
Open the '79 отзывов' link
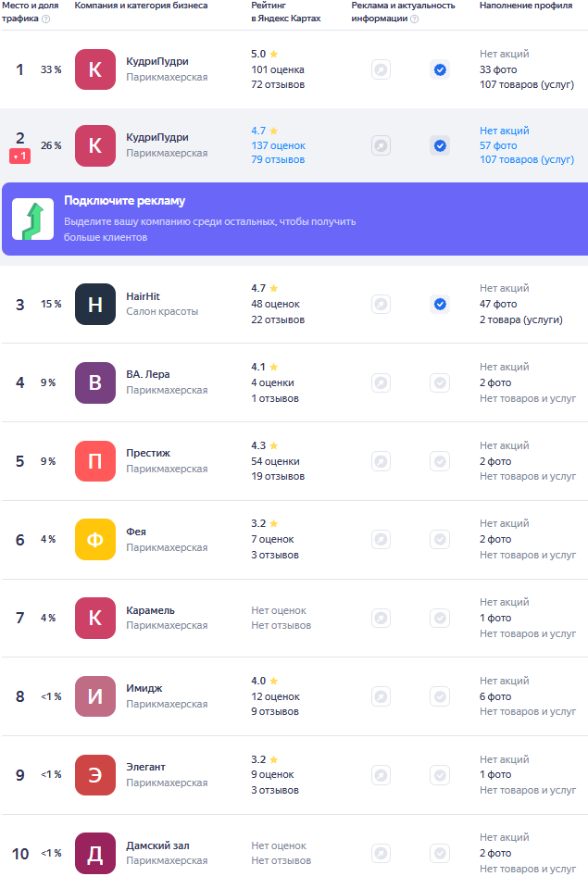pyautogui.click(x=278, y=160)
